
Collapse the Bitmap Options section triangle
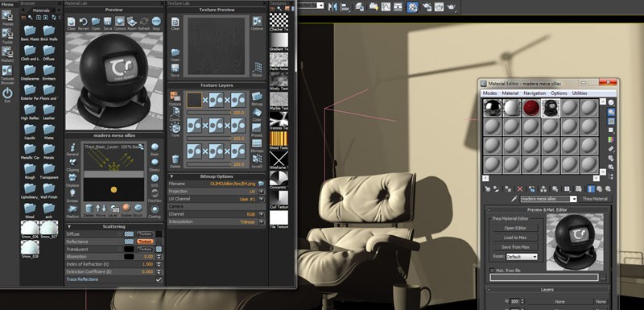[171, 176]
